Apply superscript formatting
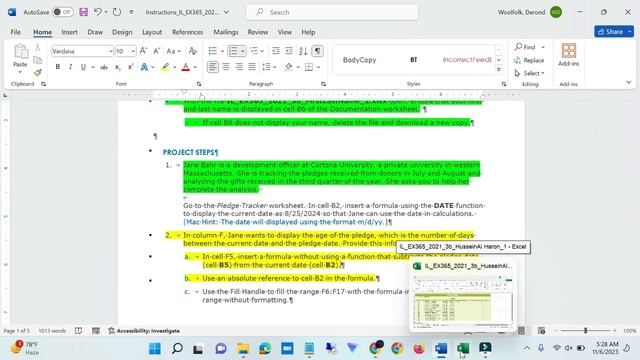The width and height of the screenshot is (640, 360). (x=131, y=67)
